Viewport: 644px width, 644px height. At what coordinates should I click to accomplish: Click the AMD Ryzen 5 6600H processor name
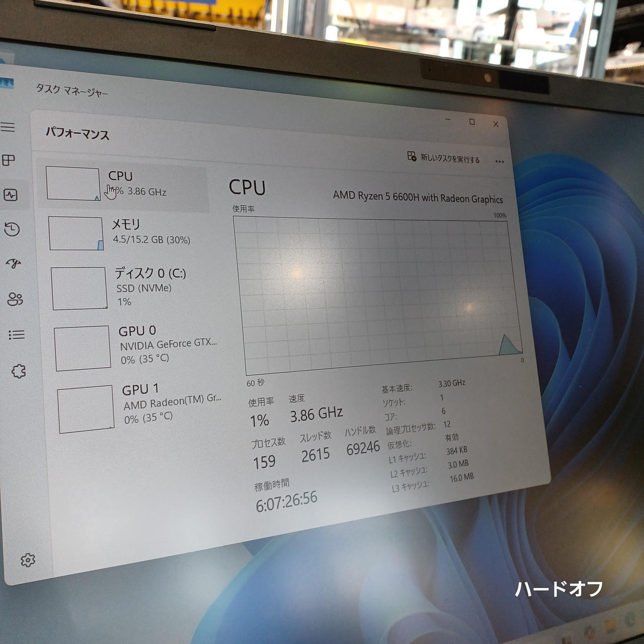coord(418,197)
